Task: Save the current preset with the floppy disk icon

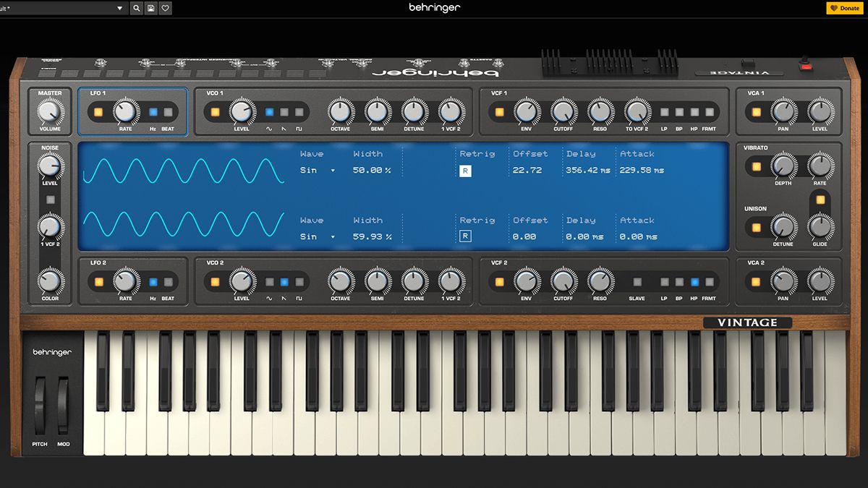Action: [x=152, y=8]
